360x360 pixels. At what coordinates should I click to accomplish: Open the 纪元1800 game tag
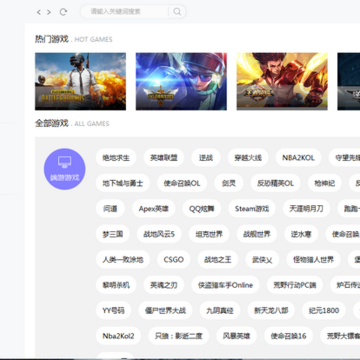coord(324,310)
